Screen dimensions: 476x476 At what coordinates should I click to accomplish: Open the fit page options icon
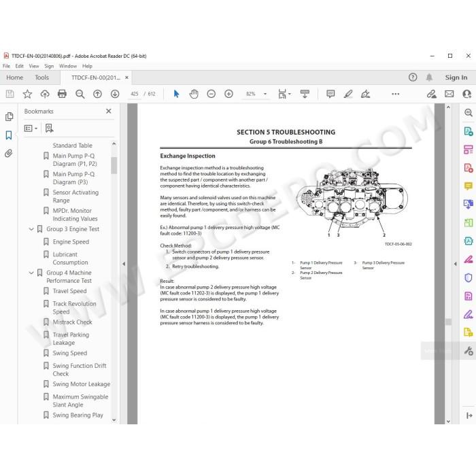pos(284,94)
